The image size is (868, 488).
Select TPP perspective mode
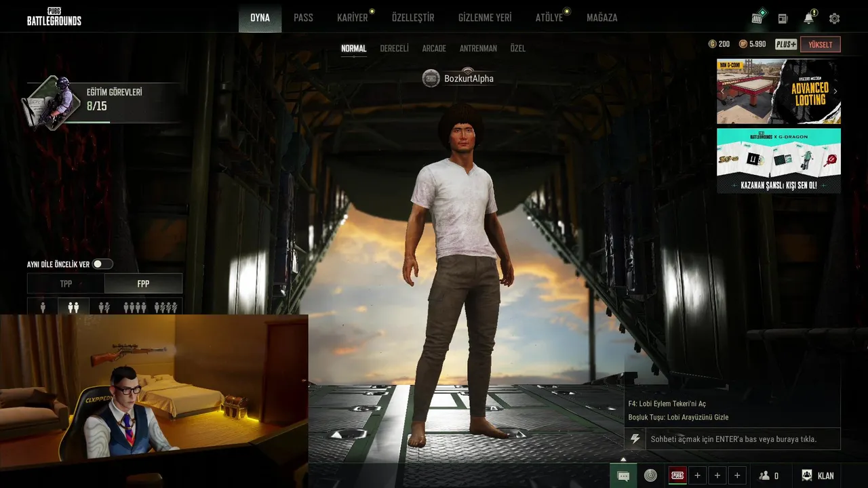tap(66, 283)
